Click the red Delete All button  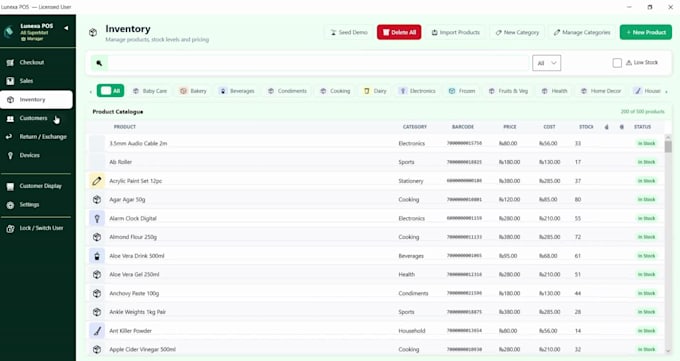pos(399,33)
